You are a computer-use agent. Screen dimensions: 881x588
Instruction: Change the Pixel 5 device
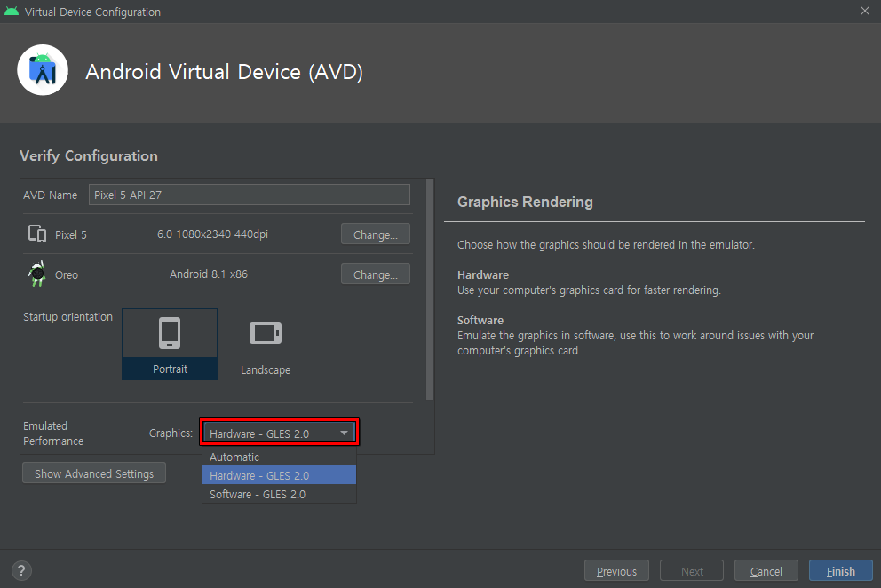click(376, 234)
